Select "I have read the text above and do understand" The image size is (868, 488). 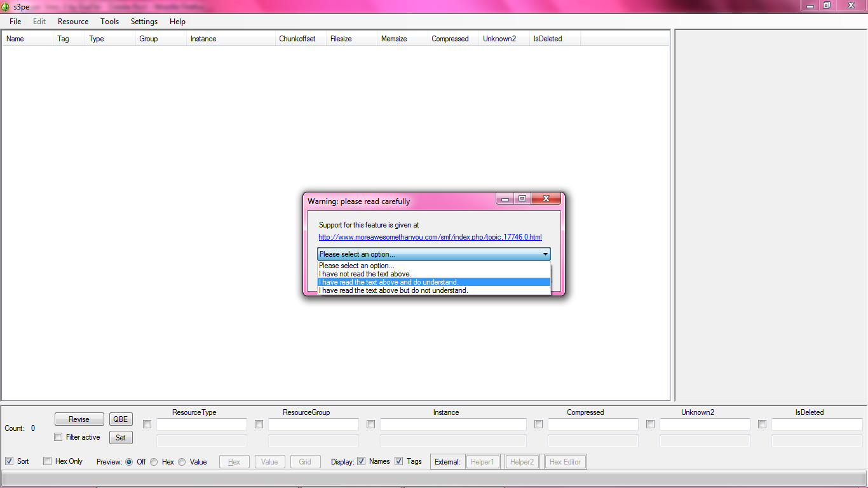(x=388, y=281)
